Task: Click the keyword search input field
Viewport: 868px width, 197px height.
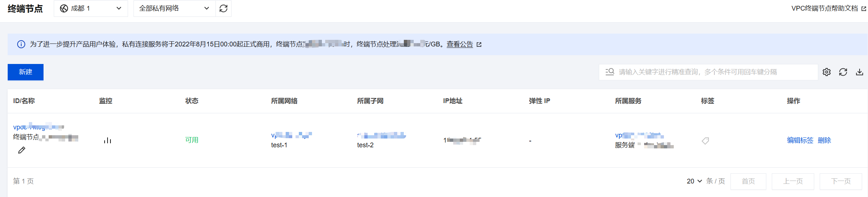Action: point(709,72)
